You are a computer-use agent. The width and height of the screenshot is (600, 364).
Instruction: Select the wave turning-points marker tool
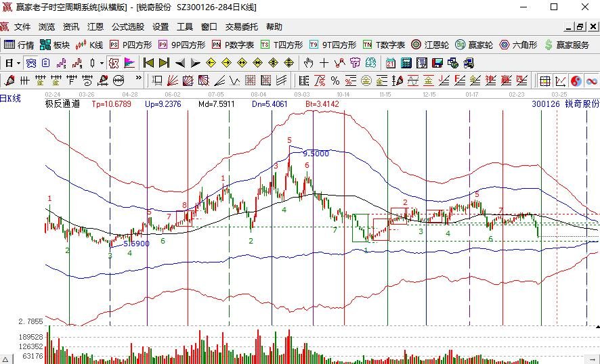340,63
